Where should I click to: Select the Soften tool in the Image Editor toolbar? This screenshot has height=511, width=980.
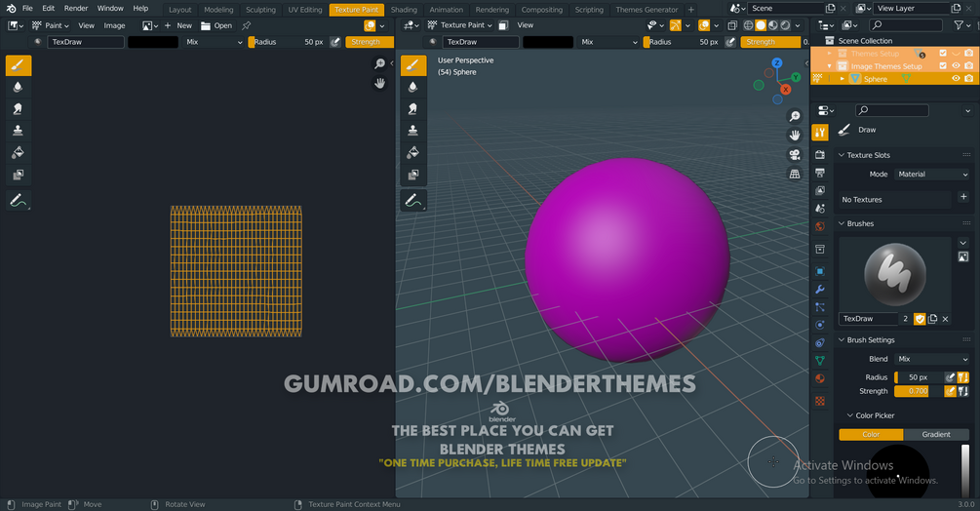(x=19, y=88)
